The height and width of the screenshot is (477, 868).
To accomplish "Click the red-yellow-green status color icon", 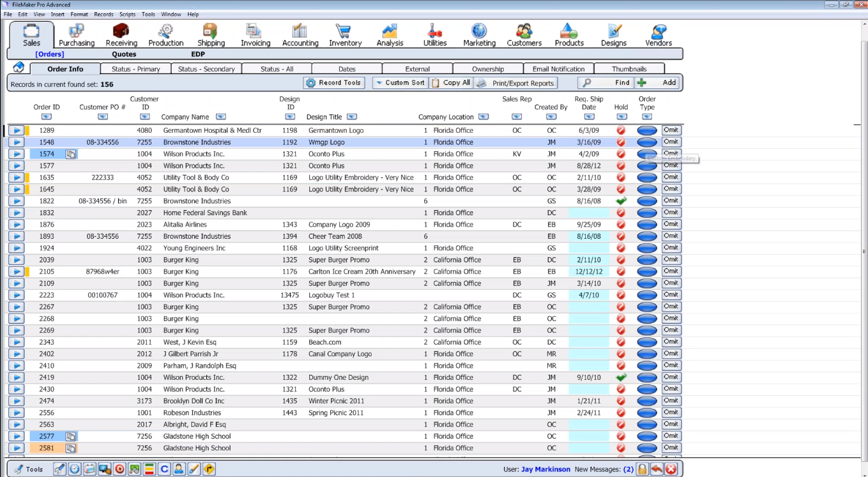I will [149, 469].
